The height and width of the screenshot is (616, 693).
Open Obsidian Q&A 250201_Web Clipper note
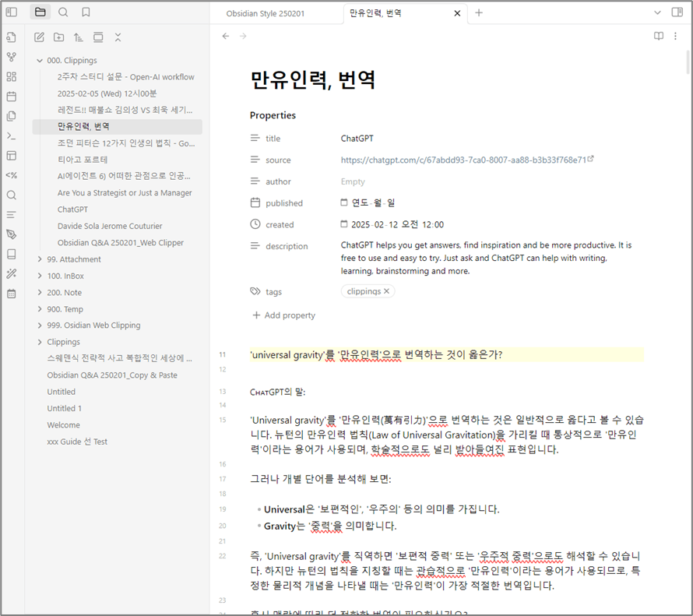(120, 243)
